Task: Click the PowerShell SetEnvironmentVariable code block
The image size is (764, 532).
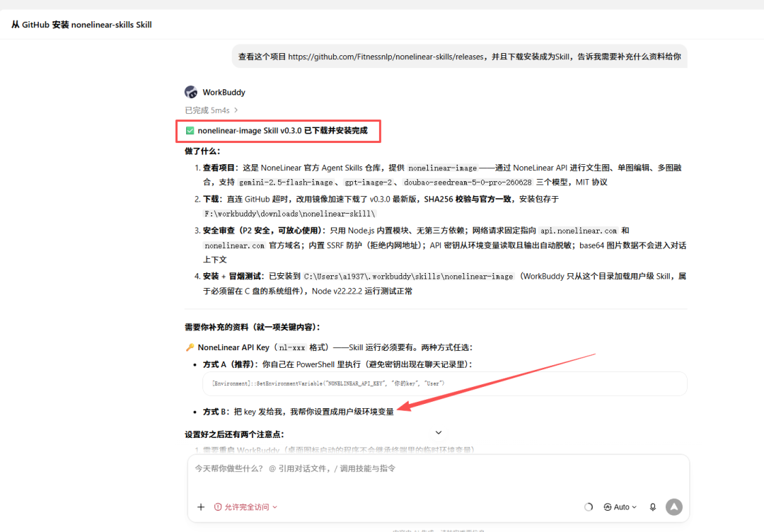Action: pos(444,383)
